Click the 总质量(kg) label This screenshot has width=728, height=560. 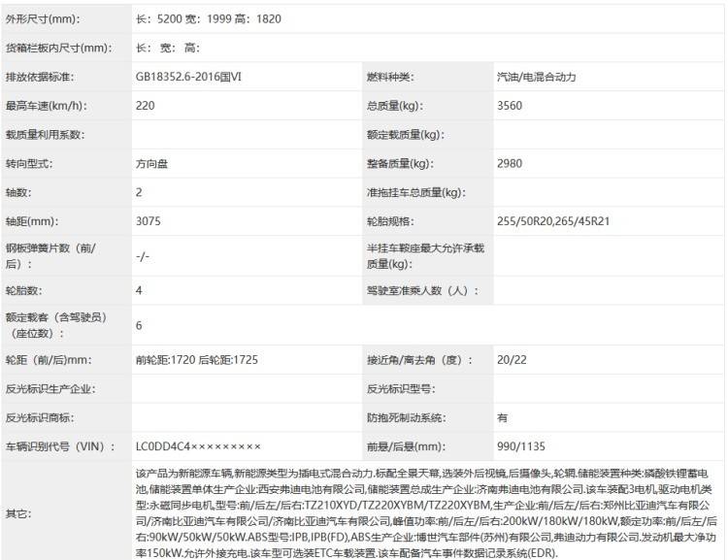(x=395, y=106)
